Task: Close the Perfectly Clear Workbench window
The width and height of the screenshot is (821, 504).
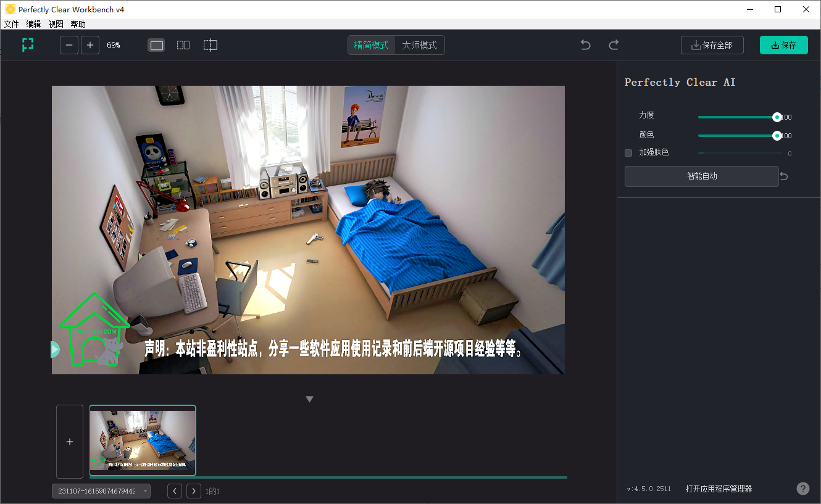Action: (806, 9)
